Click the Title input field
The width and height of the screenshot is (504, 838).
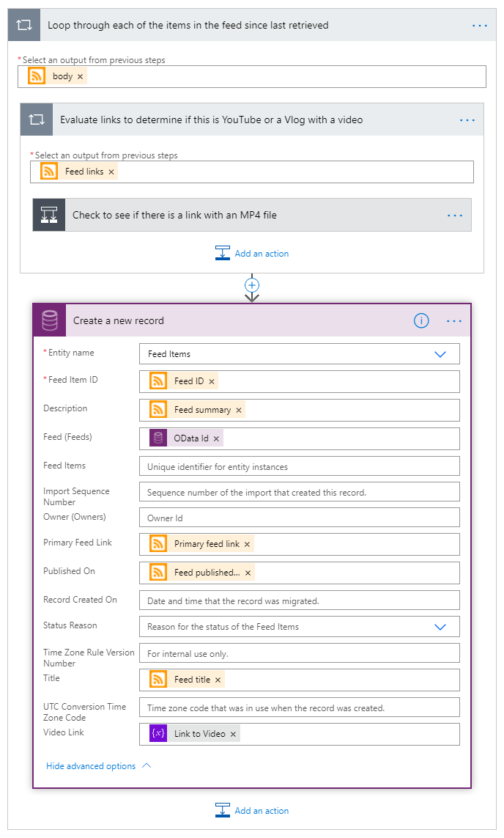point(300,680)
